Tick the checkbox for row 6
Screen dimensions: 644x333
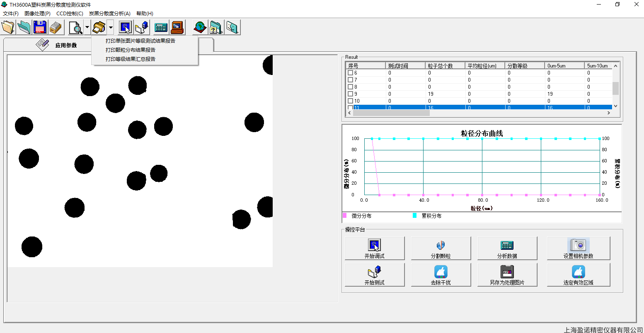click(350, 73)
